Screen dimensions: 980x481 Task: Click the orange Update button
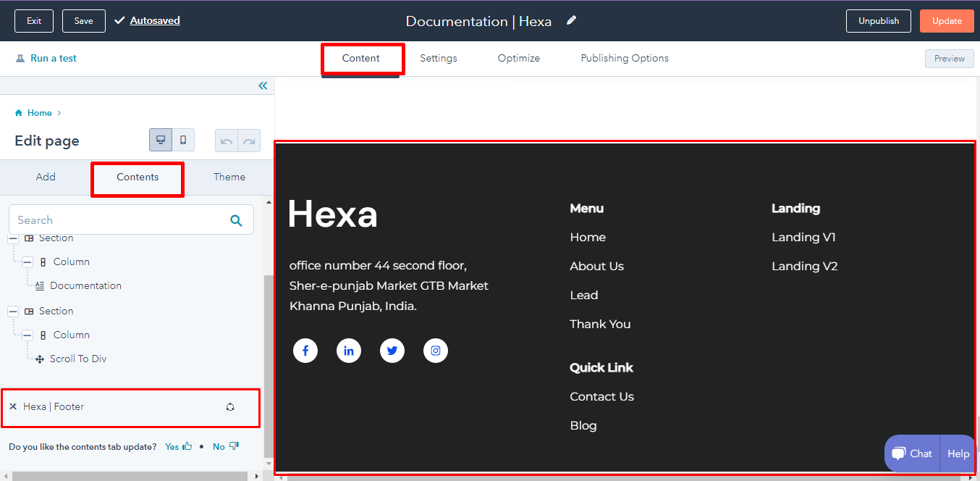pos(946,21)
